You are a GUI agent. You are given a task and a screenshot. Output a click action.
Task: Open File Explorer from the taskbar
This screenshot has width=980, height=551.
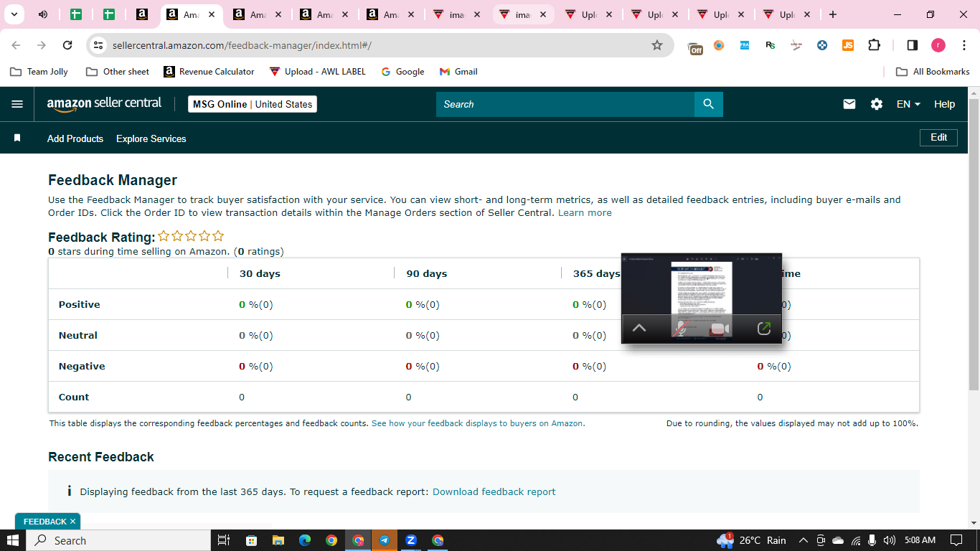pyautogui.click(x=278, y=540)
